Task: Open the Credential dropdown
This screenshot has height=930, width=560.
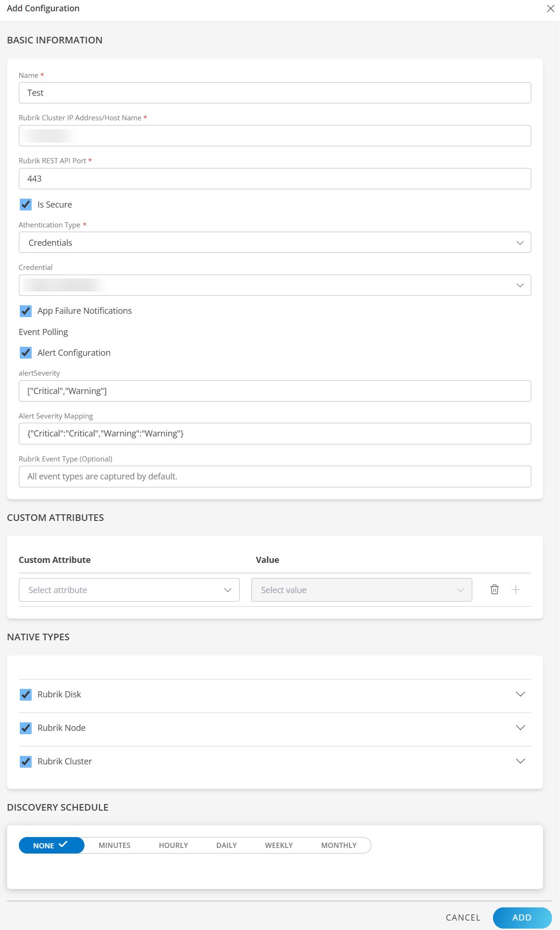Action: pyautogui.click(x=275, y=285)
